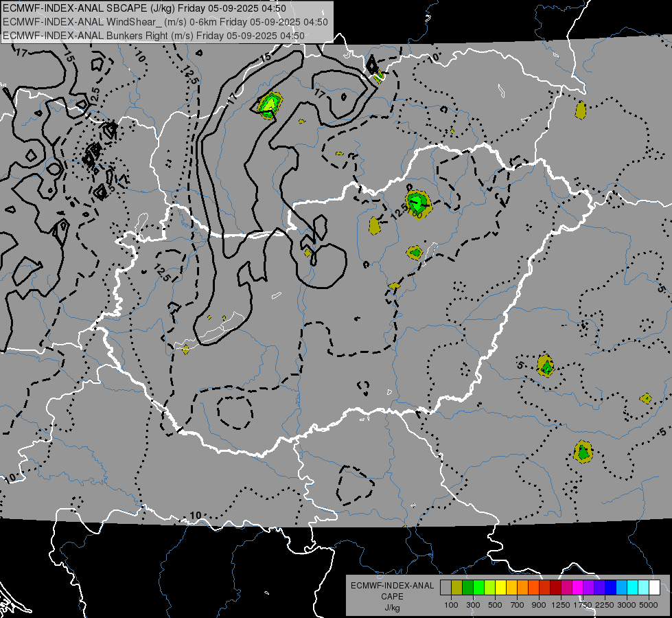Click the 700 legend value
This screenshot has width=672, height=618.
[x=518, y=605]
